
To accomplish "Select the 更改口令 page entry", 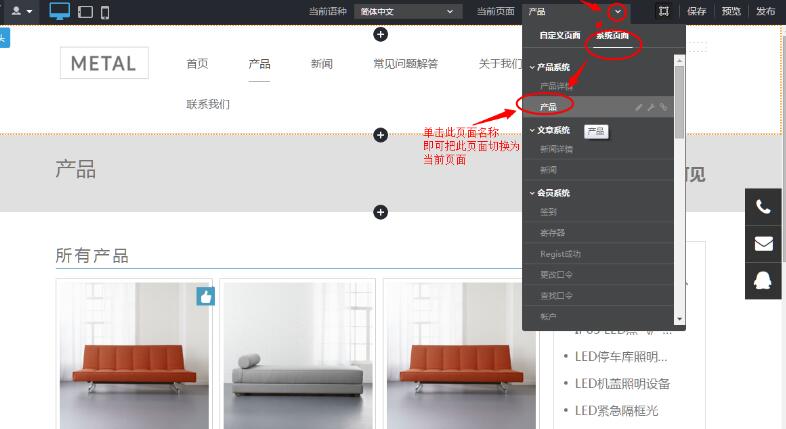I will [556, 275].
